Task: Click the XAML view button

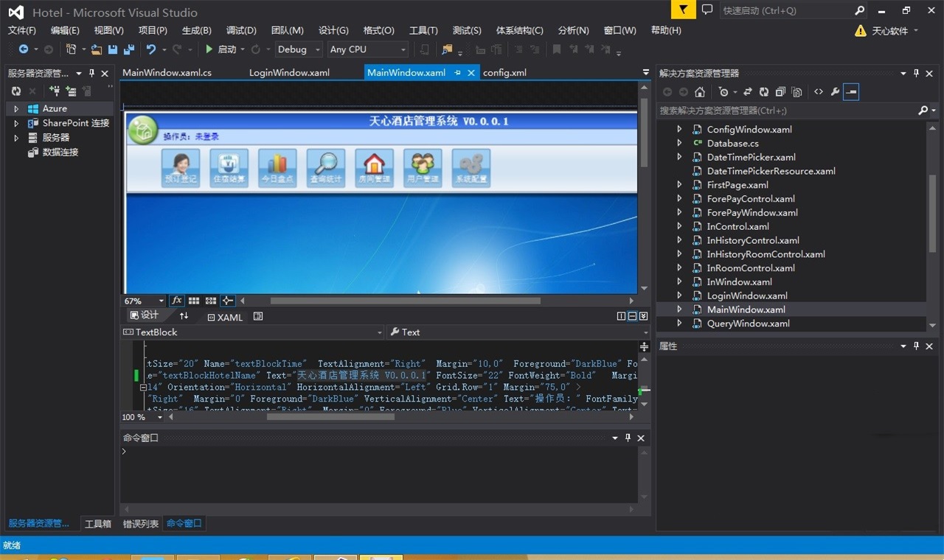Action: (225, 317)
